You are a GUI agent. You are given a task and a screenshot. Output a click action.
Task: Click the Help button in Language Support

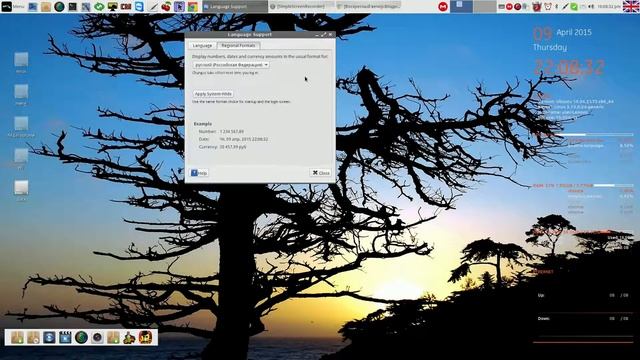coord(200,173)
